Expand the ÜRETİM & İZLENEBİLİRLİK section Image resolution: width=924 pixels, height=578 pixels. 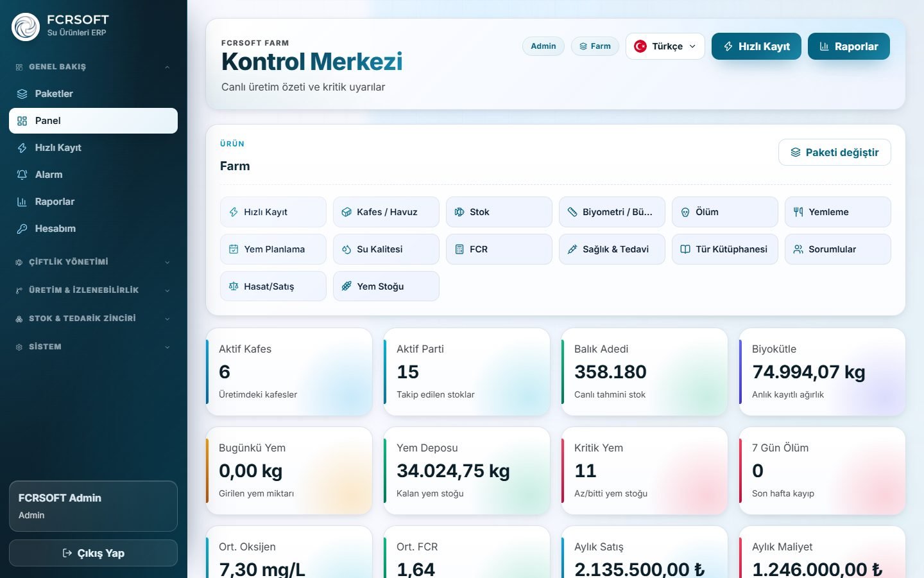click(93, 290)
